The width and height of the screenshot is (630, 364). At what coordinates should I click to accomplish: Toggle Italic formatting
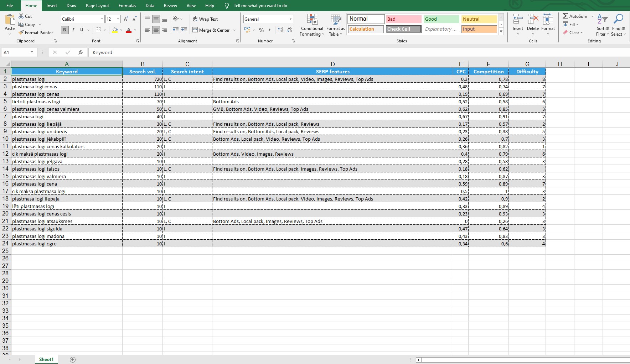pyautogui.click(x=73, y=30)
